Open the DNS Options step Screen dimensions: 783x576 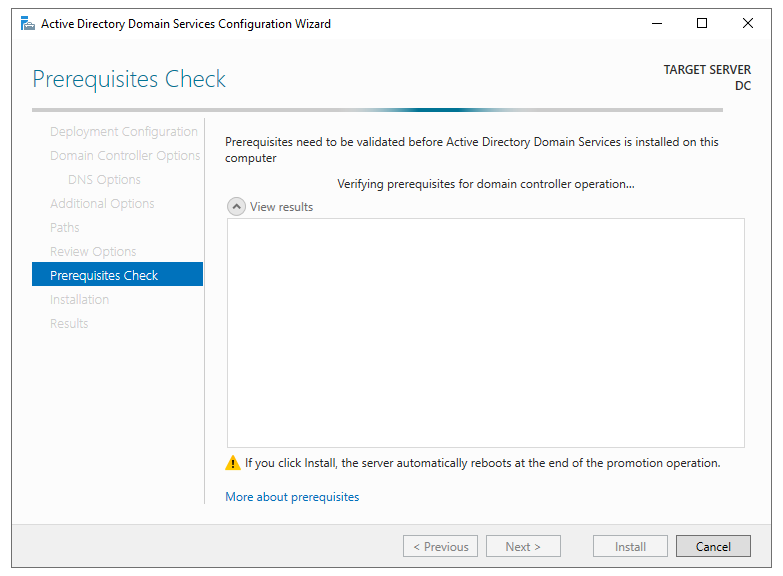pos(104,179)
